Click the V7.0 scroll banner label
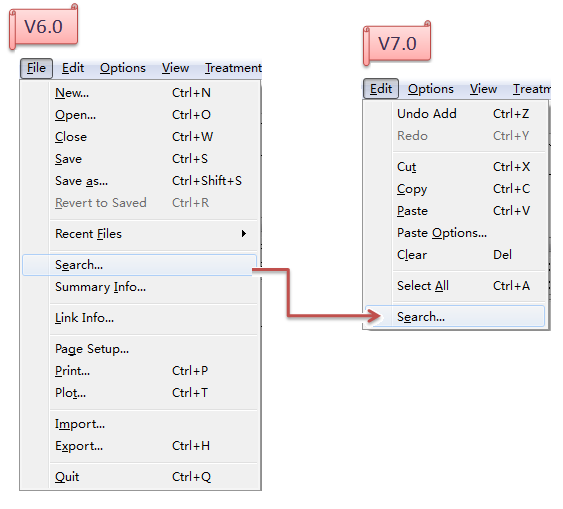The width and height of the screenshot is (563, 509). pyautogui.click(x=397, y=43)
